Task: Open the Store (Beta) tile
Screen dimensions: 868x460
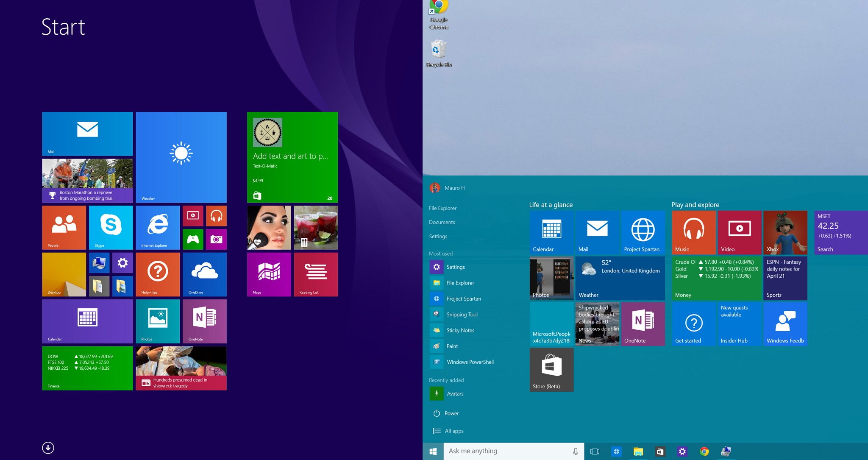Action: point(551,370)
